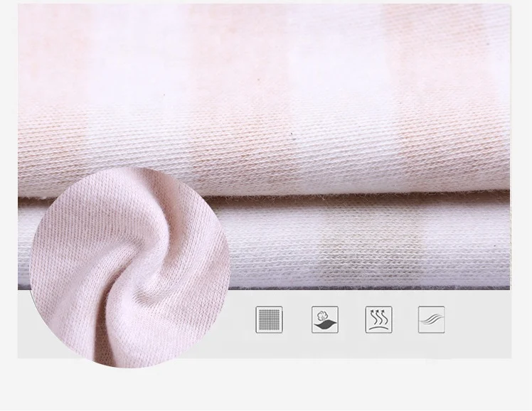Click the breathable heat vents icon
Image resolution: width=532 pixels, height=411 pixels.
(x=378, y=320)
